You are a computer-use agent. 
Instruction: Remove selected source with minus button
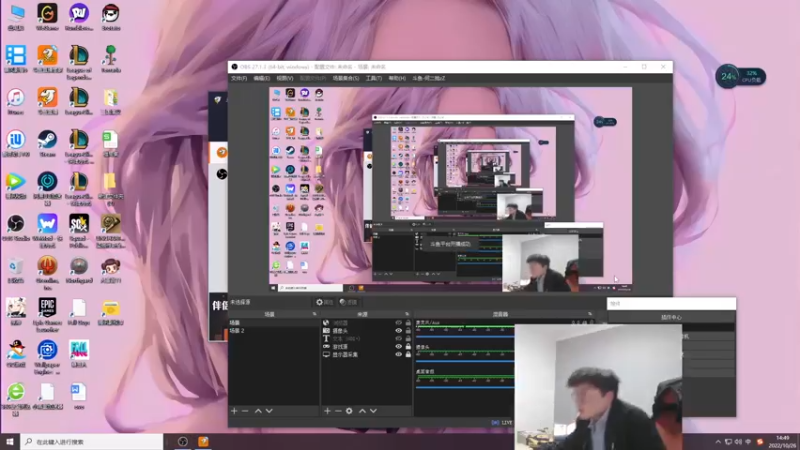tap(338, 411)
